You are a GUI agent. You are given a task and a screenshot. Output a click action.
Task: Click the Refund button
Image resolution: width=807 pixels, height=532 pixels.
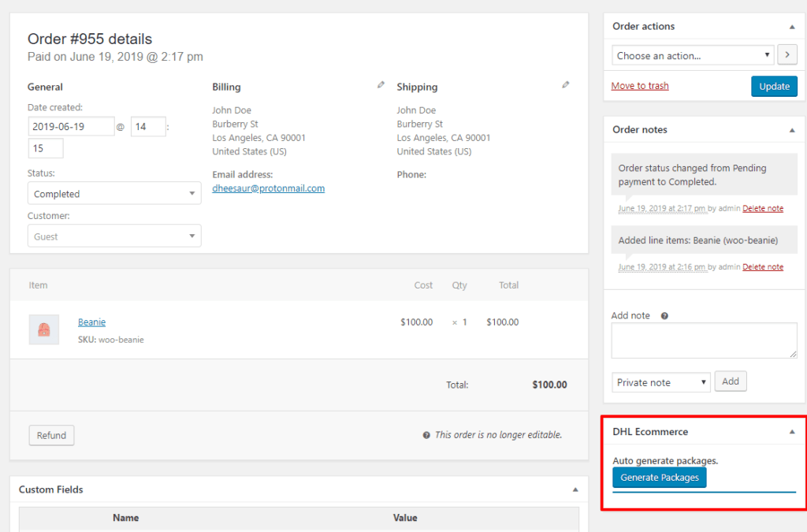51,434
